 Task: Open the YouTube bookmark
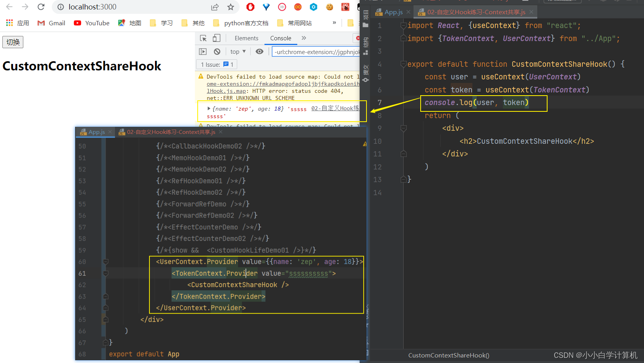point(92,23)
